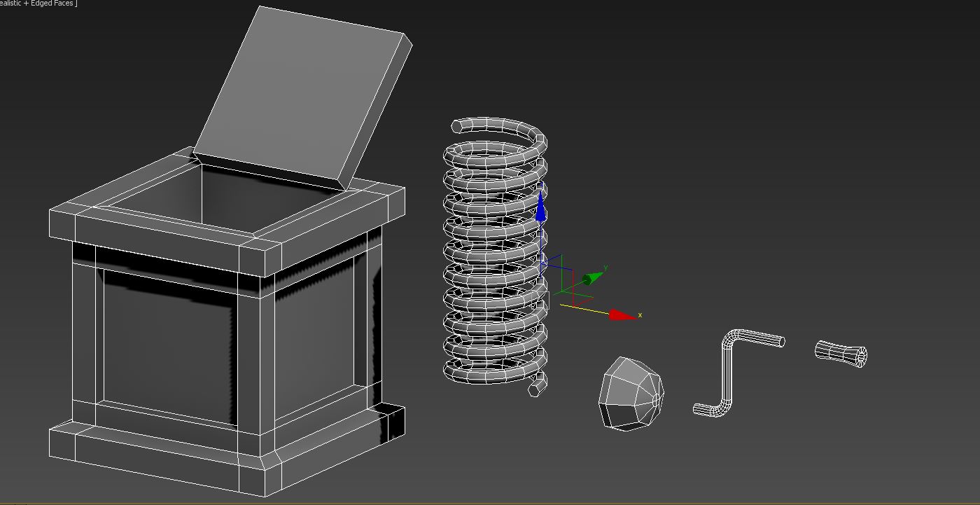Click the bottom end of the spring

point(537,385)
